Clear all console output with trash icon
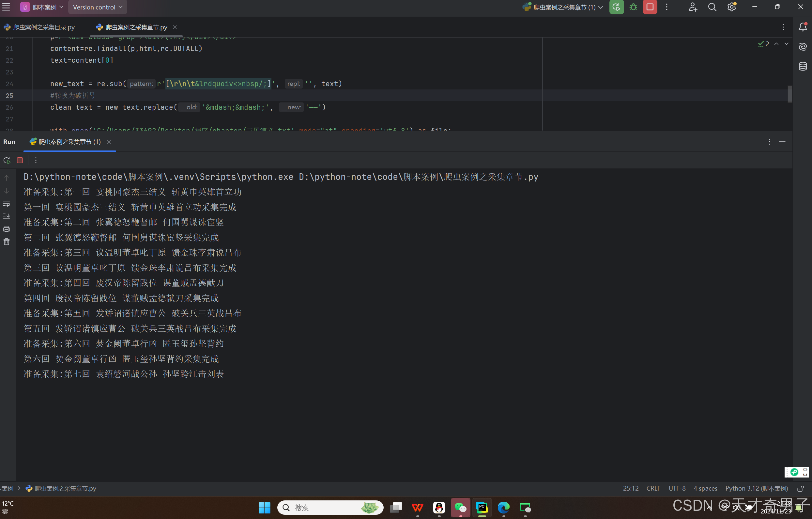 pos(7,242)
